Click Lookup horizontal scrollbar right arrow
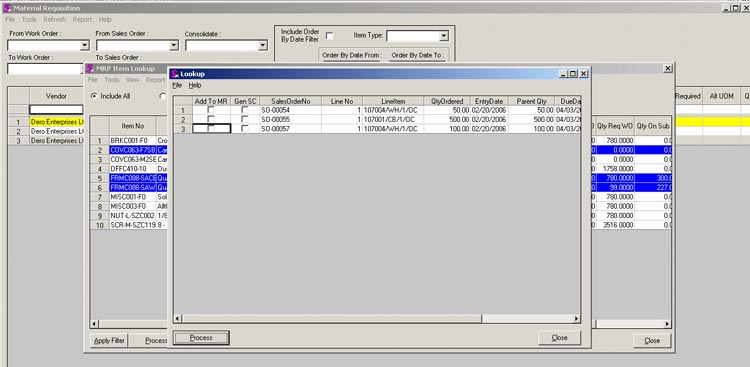 click(x=576, y=319)
